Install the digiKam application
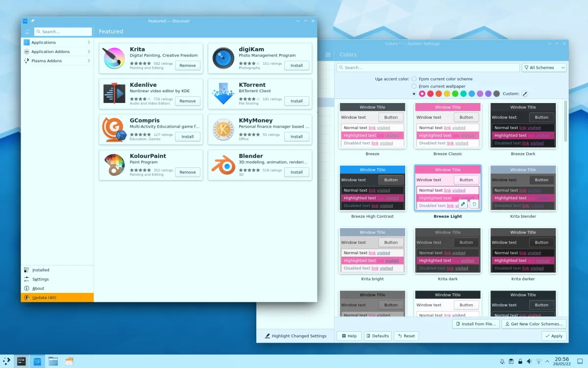Image resolution: width=588 pixels, height=368 pixels. (x=296, y=65)
